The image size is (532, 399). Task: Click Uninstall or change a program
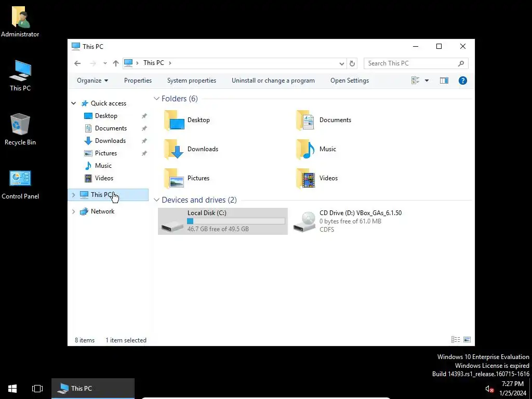point(273,81)
